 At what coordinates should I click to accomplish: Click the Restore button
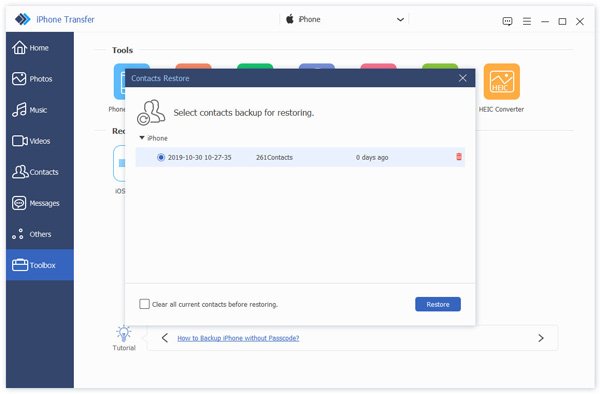438,304
